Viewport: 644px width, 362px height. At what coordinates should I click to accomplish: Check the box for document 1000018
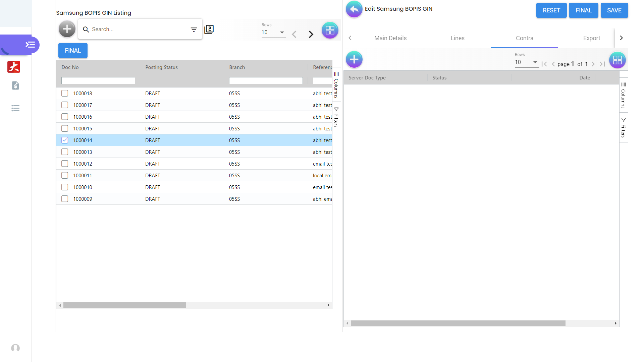point(65,93)
